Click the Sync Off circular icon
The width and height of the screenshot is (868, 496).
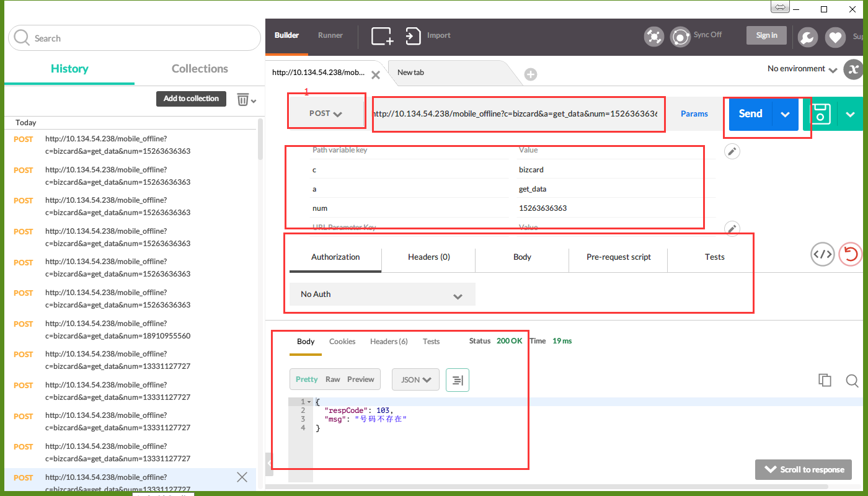(680, 37)
